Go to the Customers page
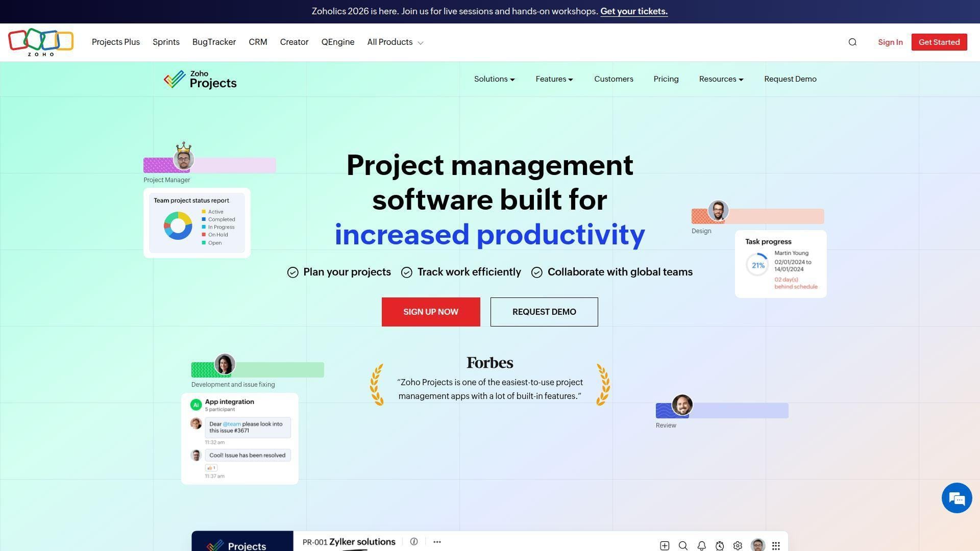 (614, 79)
